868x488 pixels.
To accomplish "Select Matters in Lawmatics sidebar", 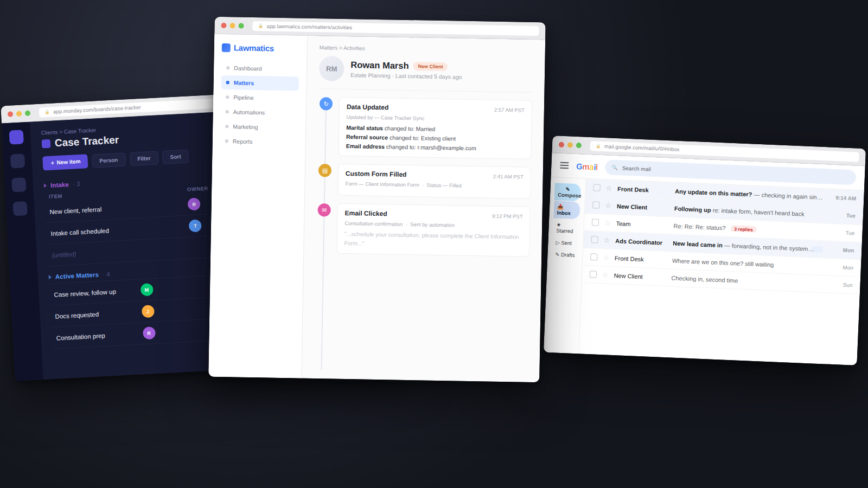I will [260, 83].
